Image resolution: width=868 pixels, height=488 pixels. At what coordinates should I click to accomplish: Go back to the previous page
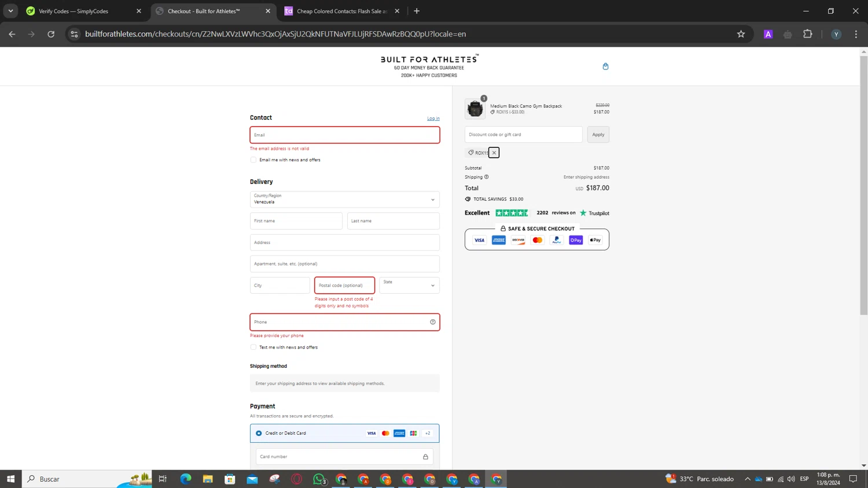click(x=12, y=34)
